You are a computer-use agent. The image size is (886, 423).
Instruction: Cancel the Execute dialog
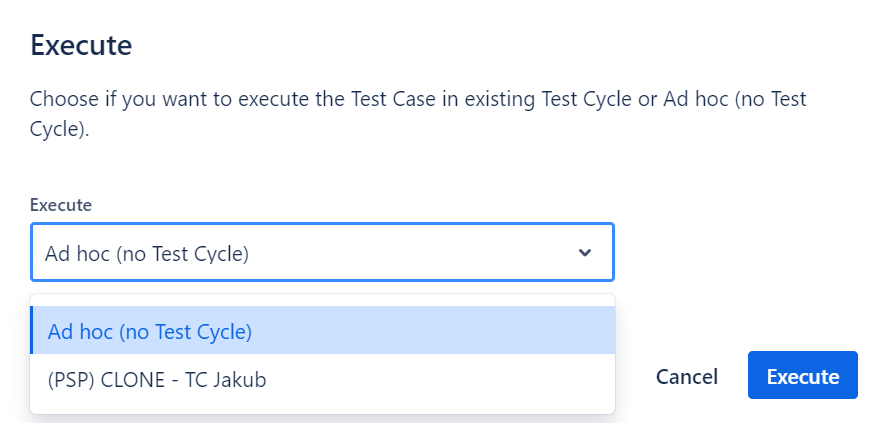pyautogui.click(x=686, y=377)
